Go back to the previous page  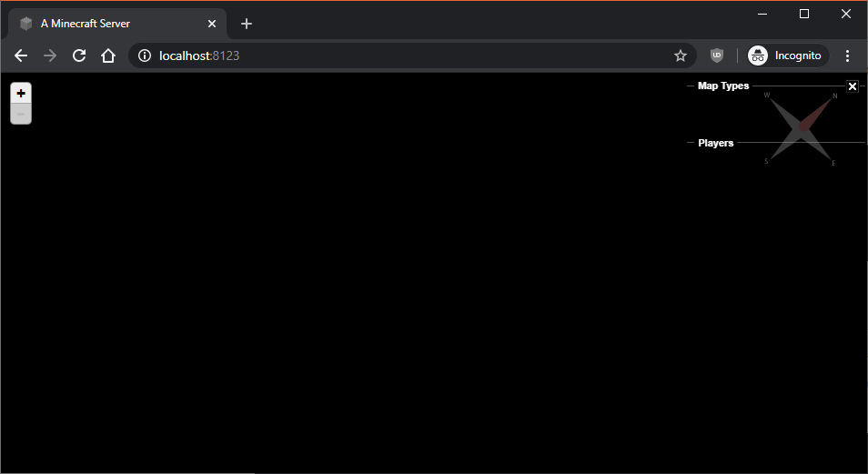pyautogui.click(x=21, y=55)
